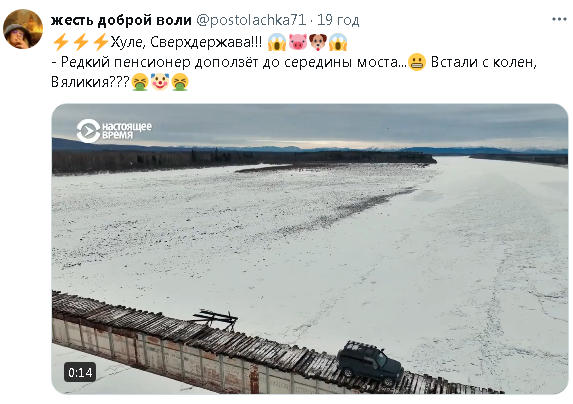
Task: Play the frozen river bridge video
Action: click(310, 249)
